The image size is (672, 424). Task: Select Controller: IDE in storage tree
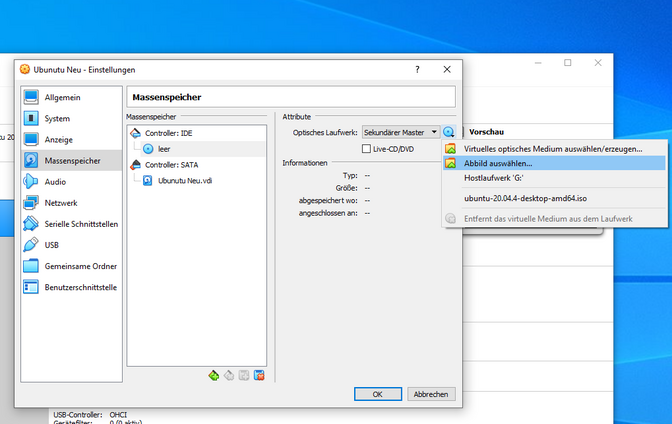click(168, 133)
